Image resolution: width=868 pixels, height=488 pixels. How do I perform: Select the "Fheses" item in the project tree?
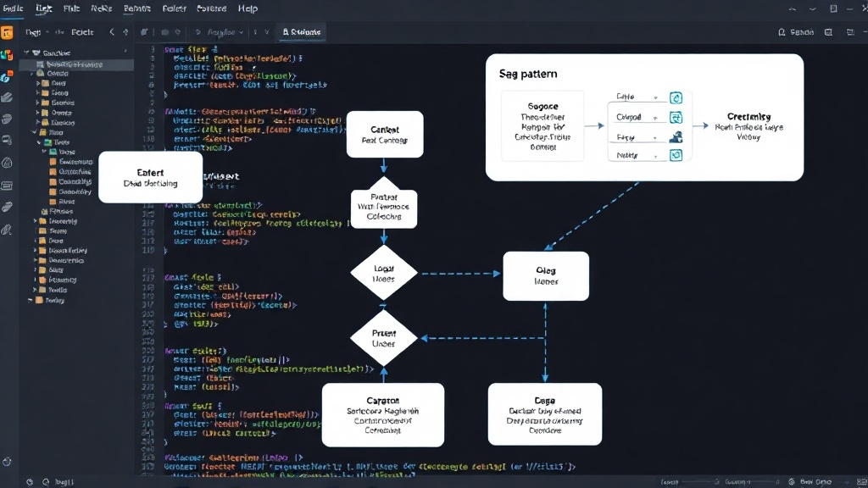(57, 211)
